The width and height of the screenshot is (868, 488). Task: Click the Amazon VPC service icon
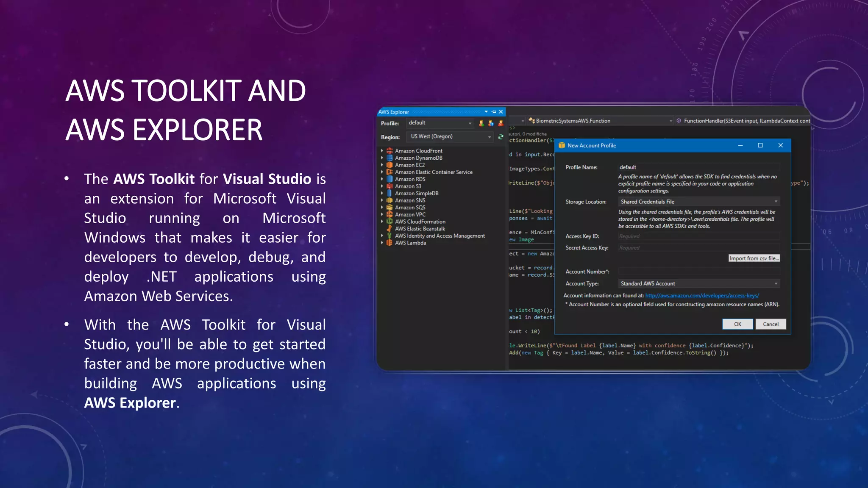[389, 214]
